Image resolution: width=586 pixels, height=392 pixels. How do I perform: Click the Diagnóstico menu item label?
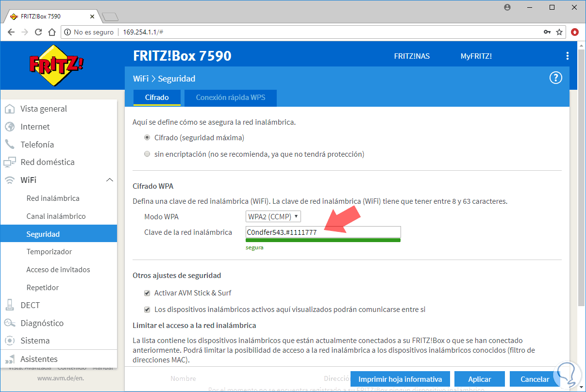tap(42, 323)
